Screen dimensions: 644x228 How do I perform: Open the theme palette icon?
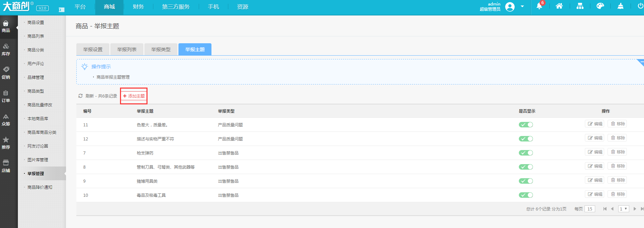coord(600,6)
